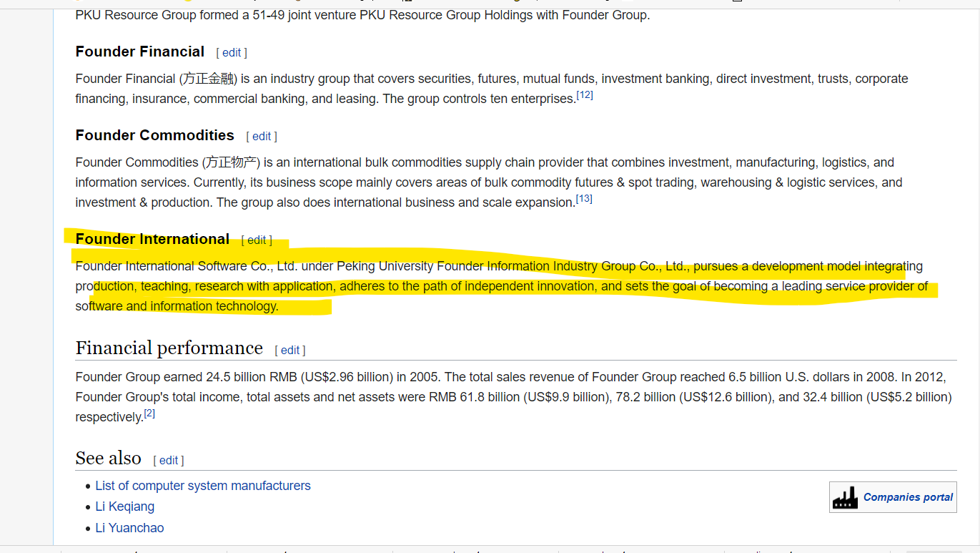Viewport: 980px width, 553px height.
Task: Click the text 'US$12.6 billion'
Action: click(x=726, y=397)
